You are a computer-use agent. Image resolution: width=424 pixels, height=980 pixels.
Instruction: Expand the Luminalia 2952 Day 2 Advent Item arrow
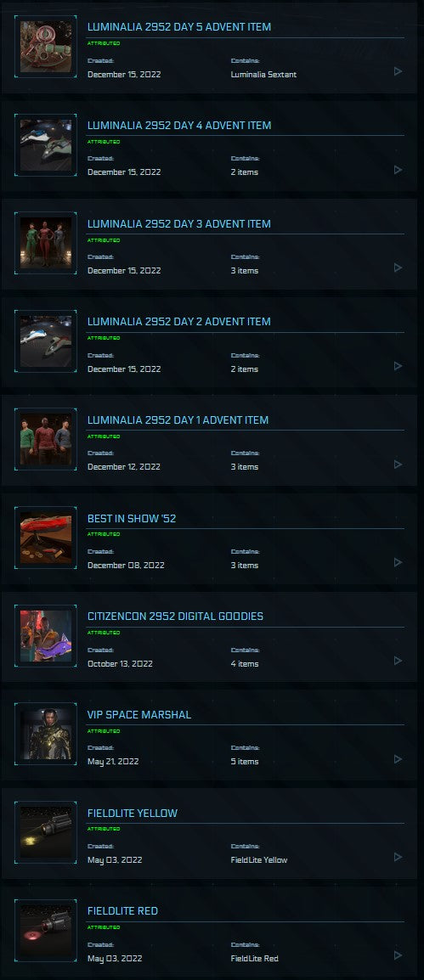point(398,366)
